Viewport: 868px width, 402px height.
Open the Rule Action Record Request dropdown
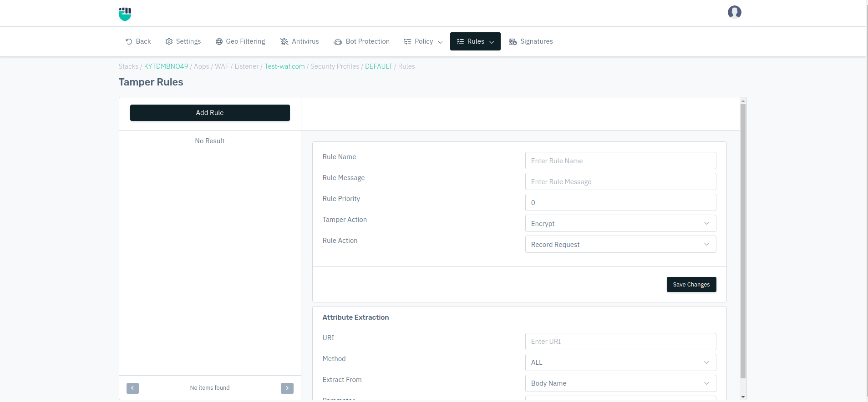[620, 244]
